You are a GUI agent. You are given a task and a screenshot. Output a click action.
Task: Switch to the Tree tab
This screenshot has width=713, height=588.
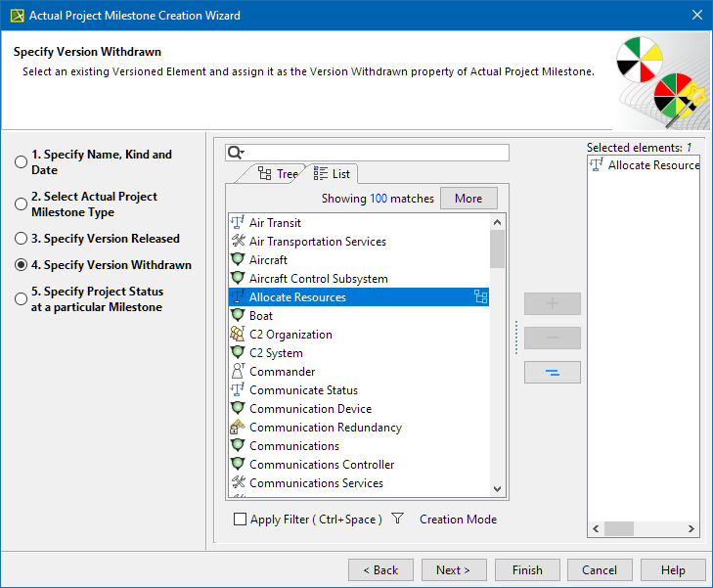coord(277,174)
